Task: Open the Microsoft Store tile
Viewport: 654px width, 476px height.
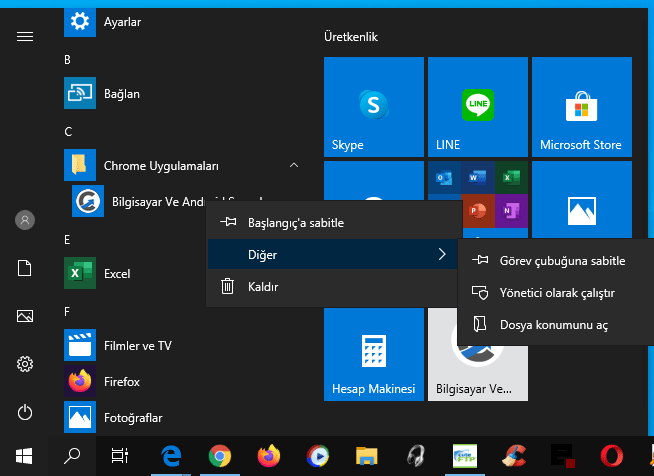Action: 582,107
